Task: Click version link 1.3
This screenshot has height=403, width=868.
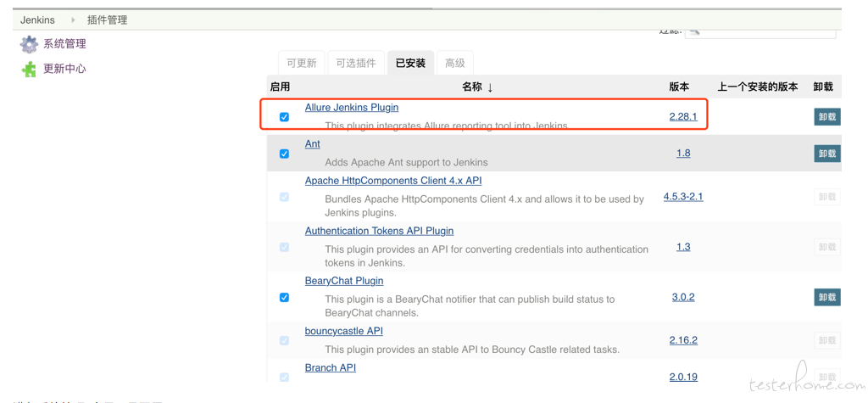Action: (x=683, y=247)
